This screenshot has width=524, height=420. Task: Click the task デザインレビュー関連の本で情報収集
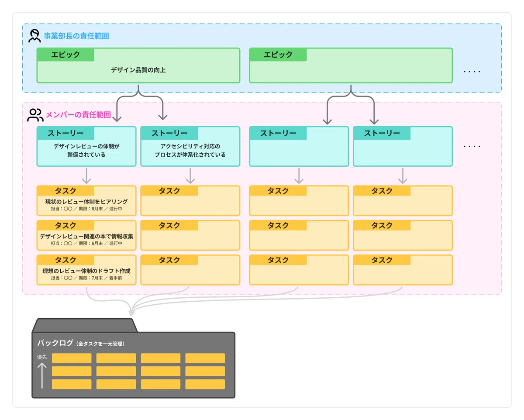[86, 235]
